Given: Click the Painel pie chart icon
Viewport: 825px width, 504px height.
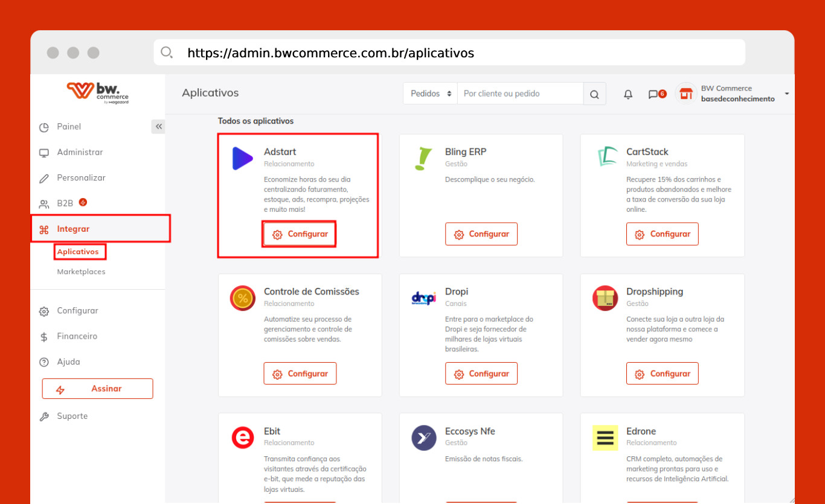Looking at the screenshot, I should pyautogui.click(x=43, y=127).
